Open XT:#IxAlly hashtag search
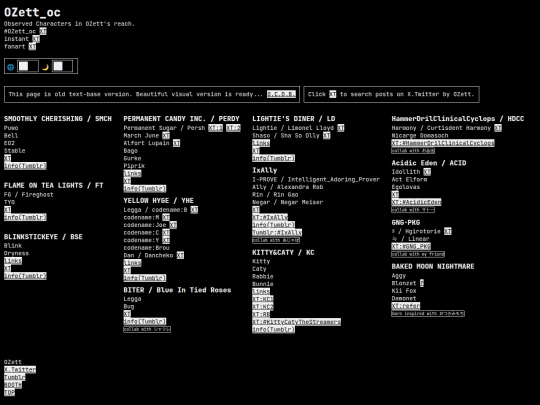 (270, 217)
